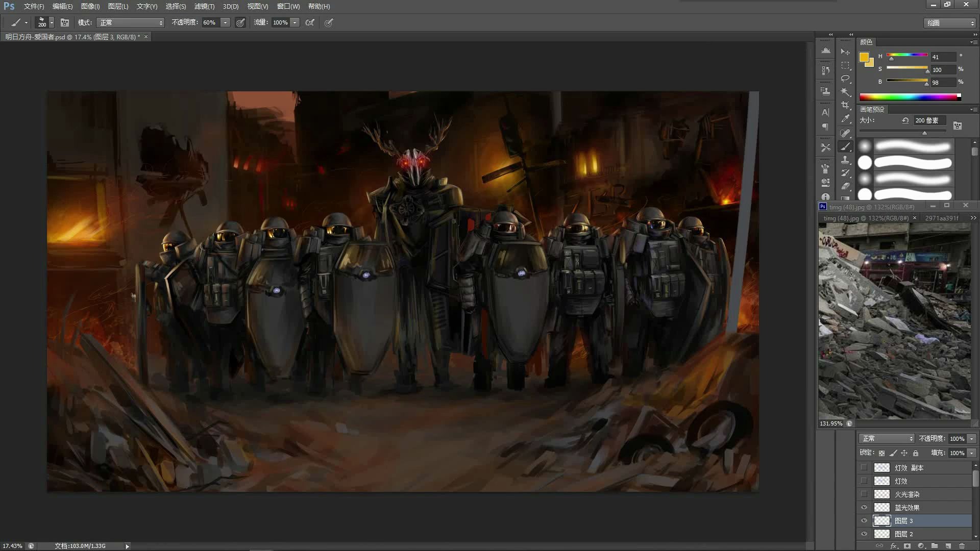Switch to 2971aa391f document tab
The width and height of the screenshot is (980, 551).
(x=942, y=218)
